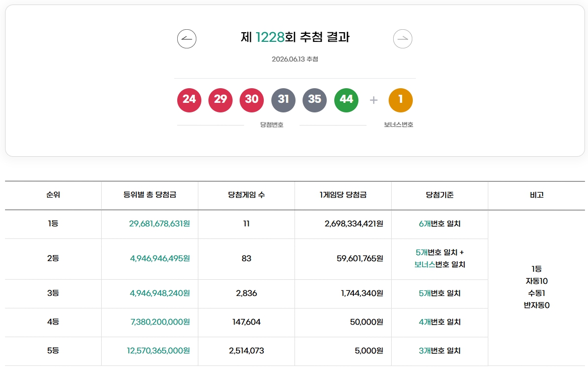Click winner count 147,604
588x369 pixels.
click(x=246, y=322)
